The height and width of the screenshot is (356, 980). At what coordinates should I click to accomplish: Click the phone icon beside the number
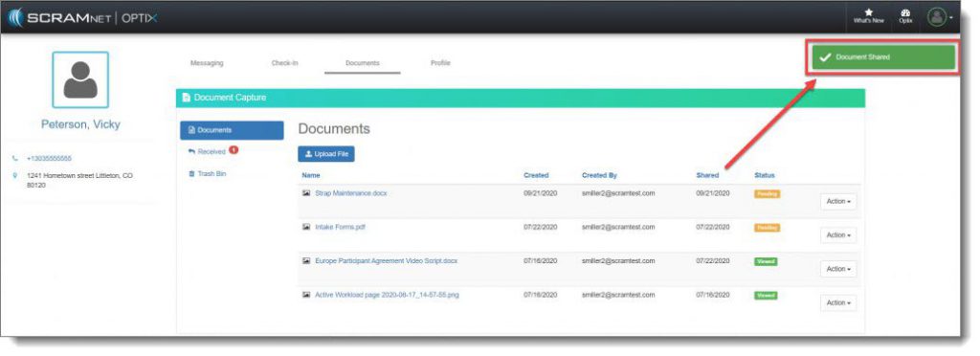15,159
